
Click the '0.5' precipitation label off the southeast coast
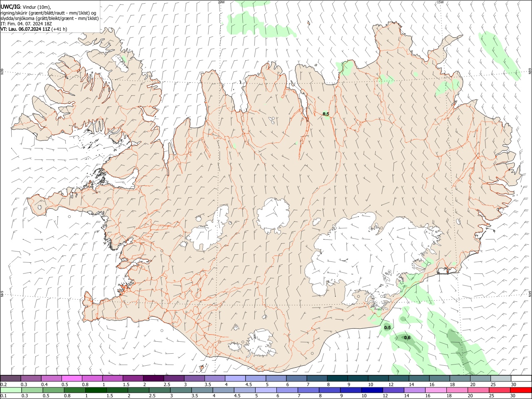pyautogui.click(x=387, y=328)
